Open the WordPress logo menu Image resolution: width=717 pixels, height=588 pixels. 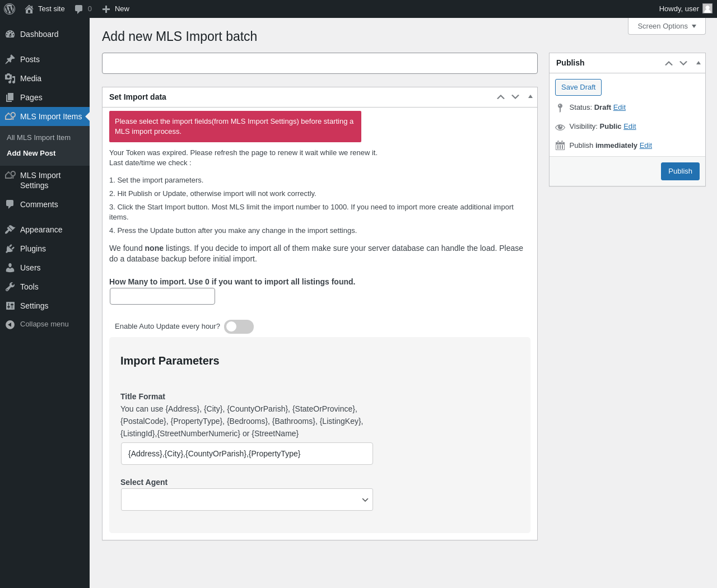click(x=10, y=9)
